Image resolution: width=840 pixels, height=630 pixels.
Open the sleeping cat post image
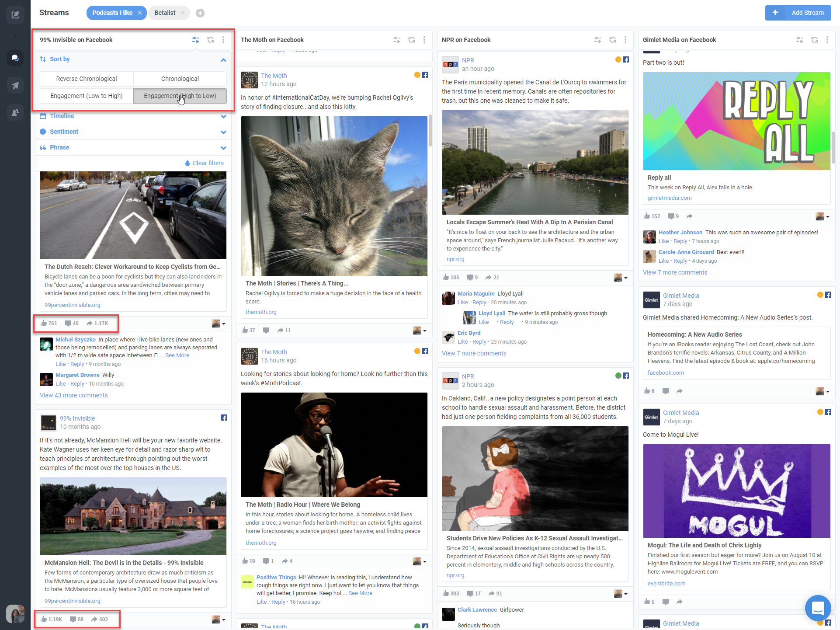334,195
